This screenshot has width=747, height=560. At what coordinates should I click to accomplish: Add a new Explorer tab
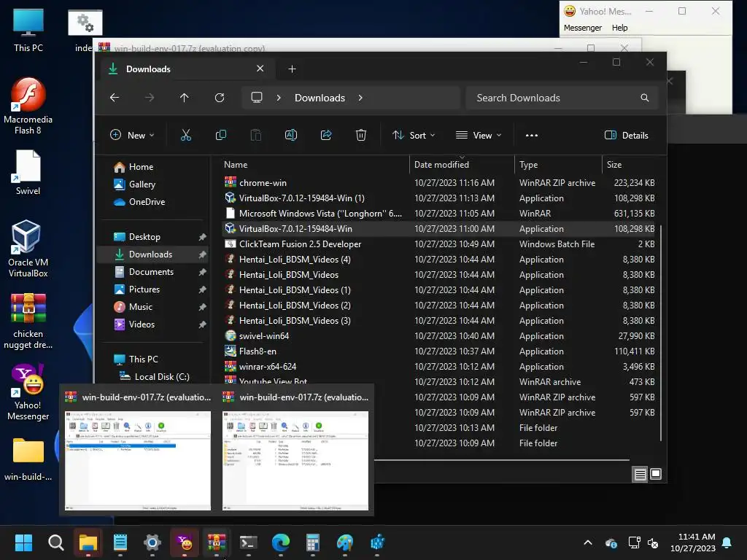[x=292, y=69]
